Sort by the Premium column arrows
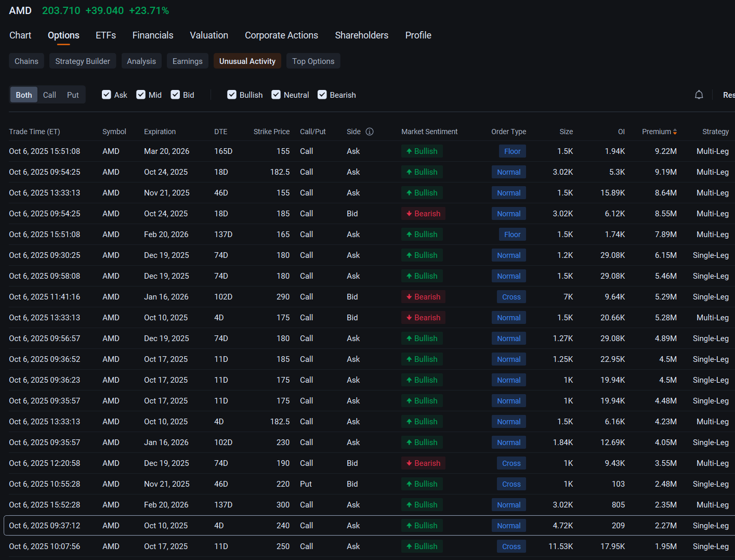The height and width of the screenshot is (560, 735). pos(675,132)
